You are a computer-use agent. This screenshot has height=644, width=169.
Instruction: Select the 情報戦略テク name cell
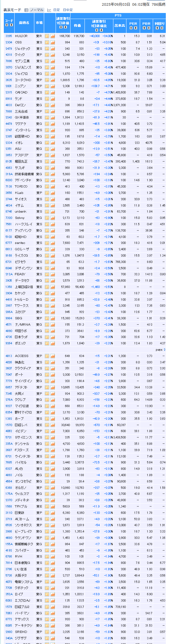click(x=24, y=544)
